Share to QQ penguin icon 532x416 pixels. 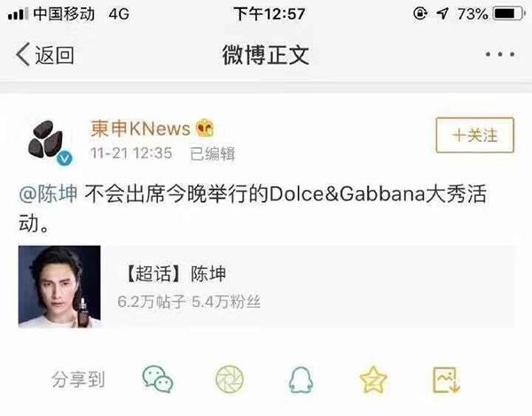[x=301, y=380]
